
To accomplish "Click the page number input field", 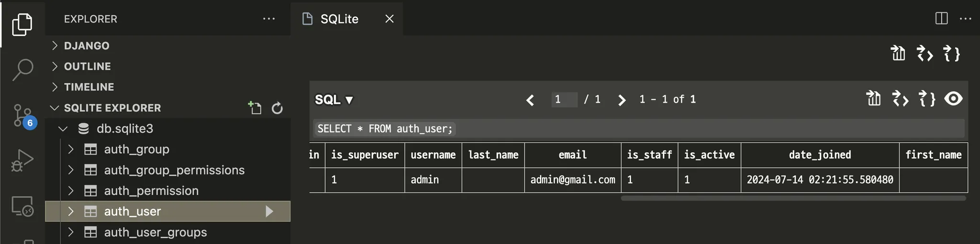I will tap(564, 99).
